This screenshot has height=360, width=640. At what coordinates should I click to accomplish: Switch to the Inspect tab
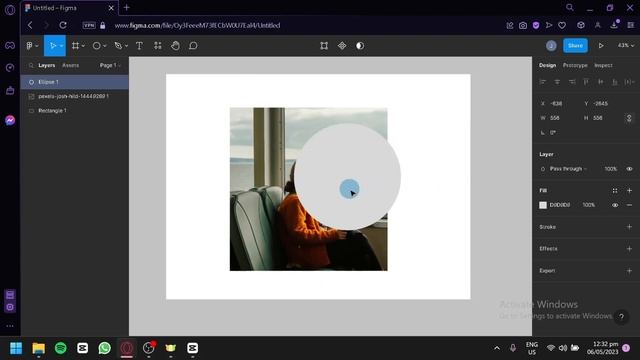pos(603,65)
